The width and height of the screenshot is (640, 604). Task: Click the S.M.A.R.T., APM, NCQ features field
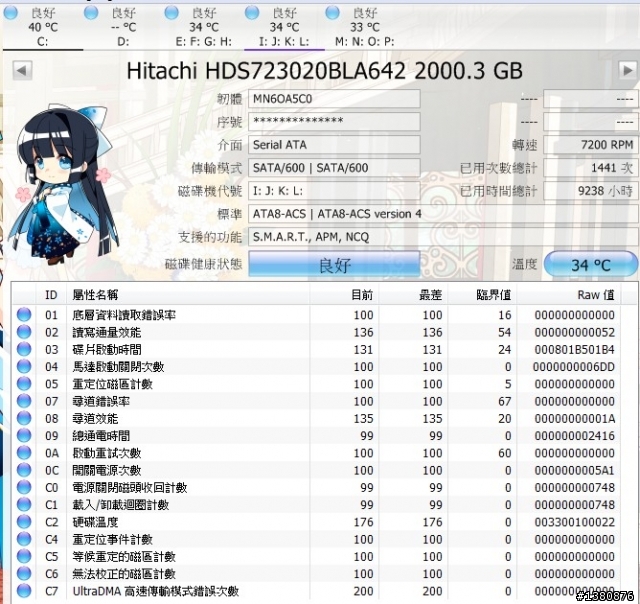443,237
